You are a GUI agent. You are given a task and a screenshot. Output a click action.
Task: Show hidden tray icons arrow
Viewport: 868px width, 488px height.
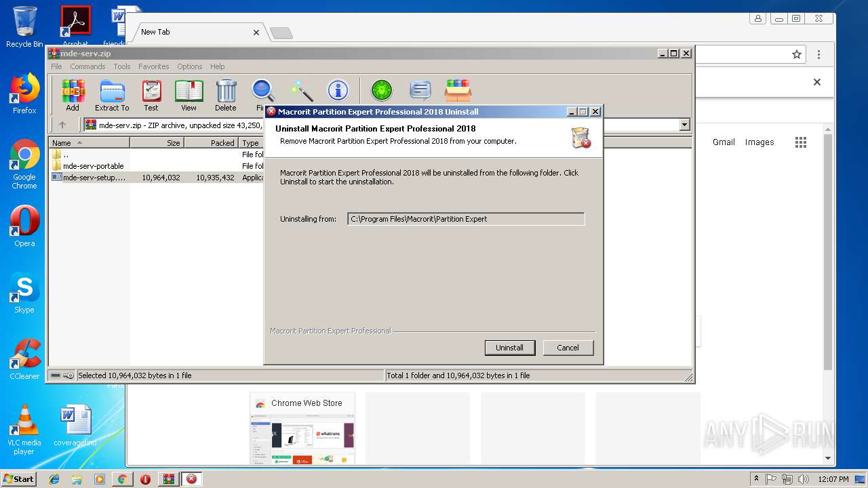757,479
